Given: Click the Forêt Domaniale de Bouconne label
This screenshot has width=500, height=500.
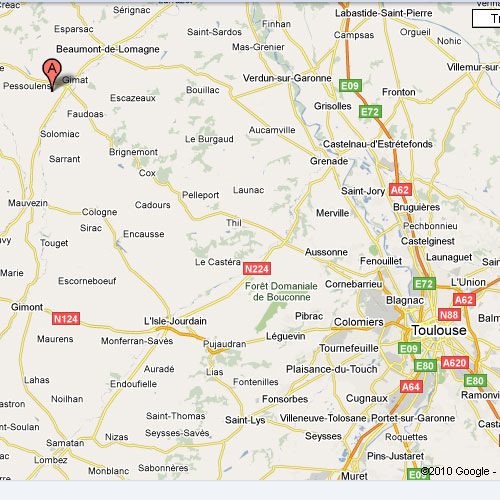Looking at the screenshot, I should pos(281,291).
